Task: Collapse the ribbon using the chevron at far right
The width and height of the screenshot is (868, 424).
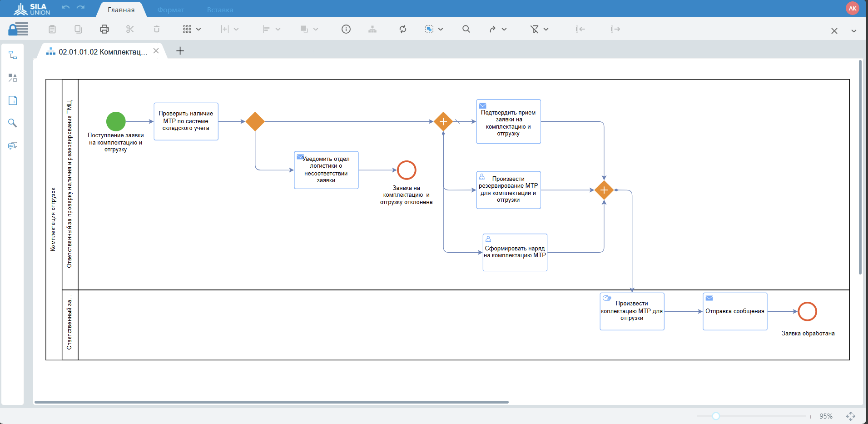Action: point(854,31)
